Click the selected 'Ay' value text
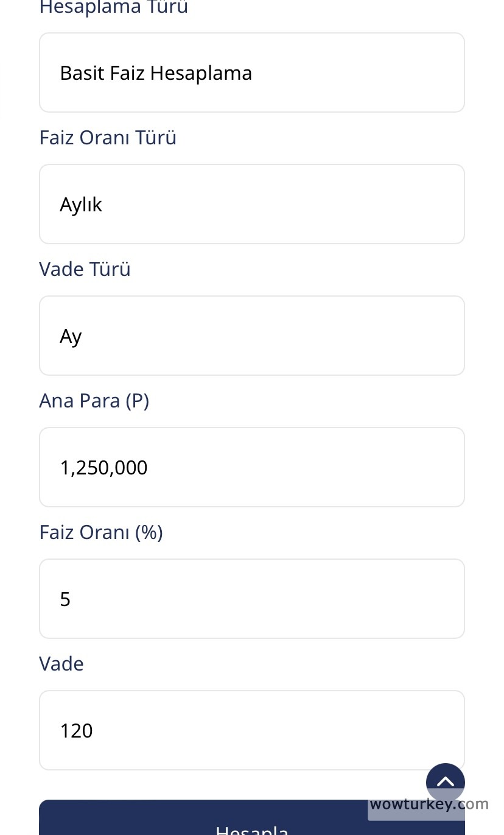The height and width of the screenshot is (835, 504). tap(71, 336)
